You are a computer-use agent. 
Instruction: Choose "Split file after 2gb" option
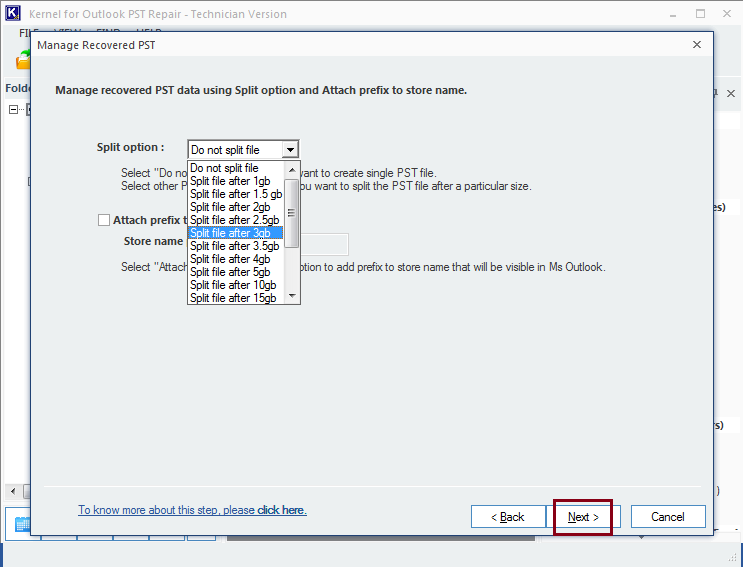pyautogui.click(x=236, y=207)
